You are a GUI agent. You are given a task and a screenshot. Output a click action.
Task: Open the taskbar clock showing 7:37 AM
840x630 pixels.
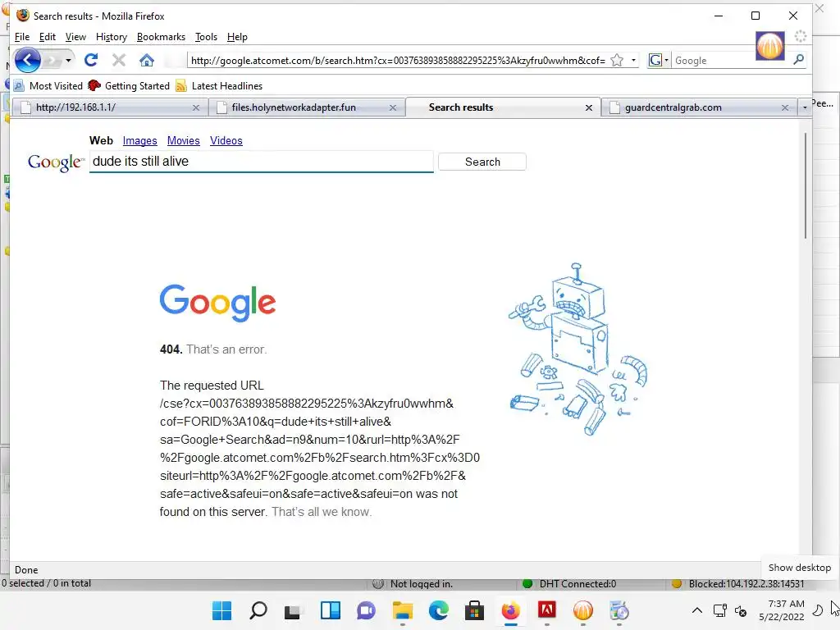coord(782,610)
